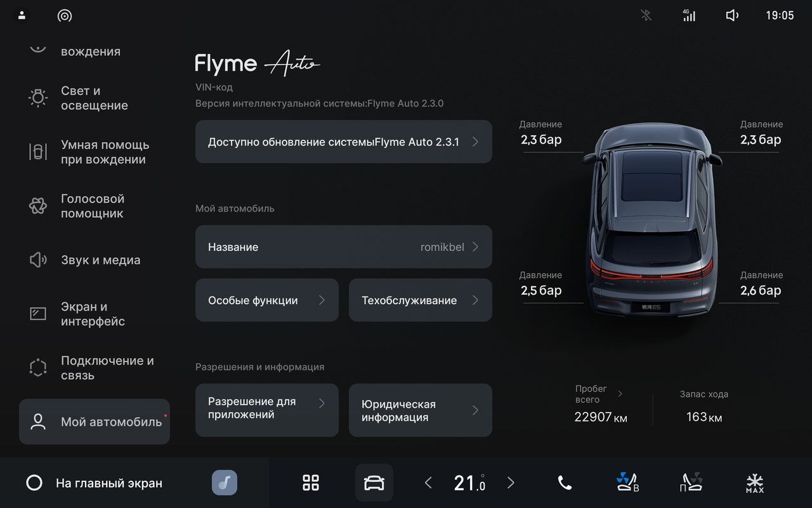Screen dimensions: 812x508
Task: Tap the rear left pressure 2,5 бар
Action: coord(541,291)
